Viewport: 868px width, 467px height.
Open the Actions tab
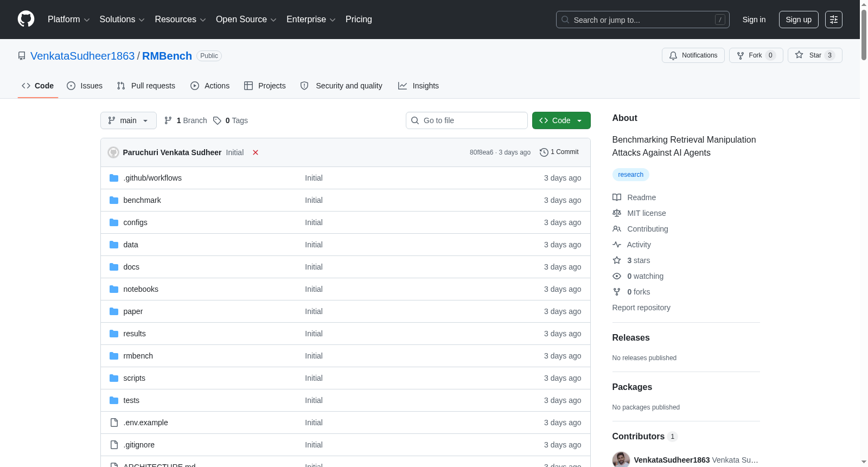[x=210, y=86]
